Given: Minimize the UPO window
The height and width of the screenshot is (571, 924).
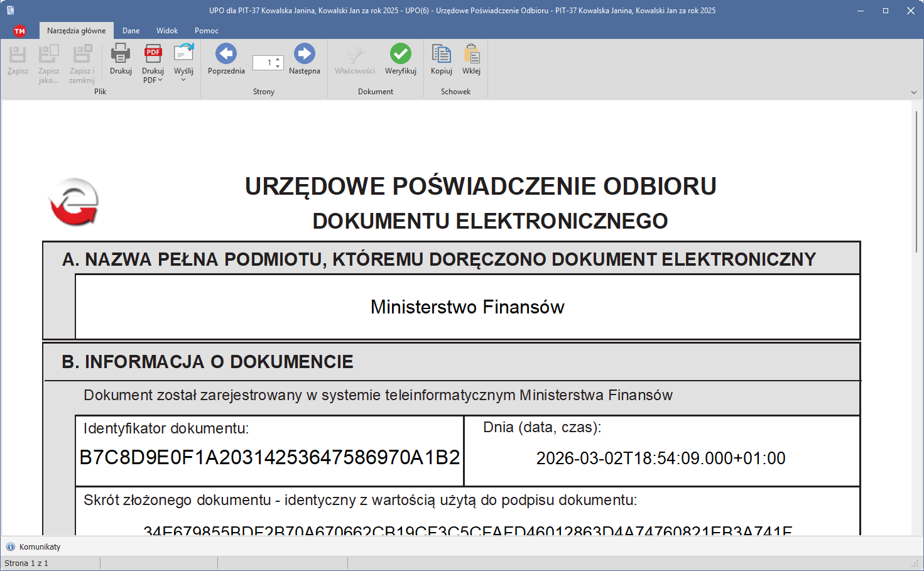Looking at the screenshot, I should pyautogui.click(x=861, y=11).
